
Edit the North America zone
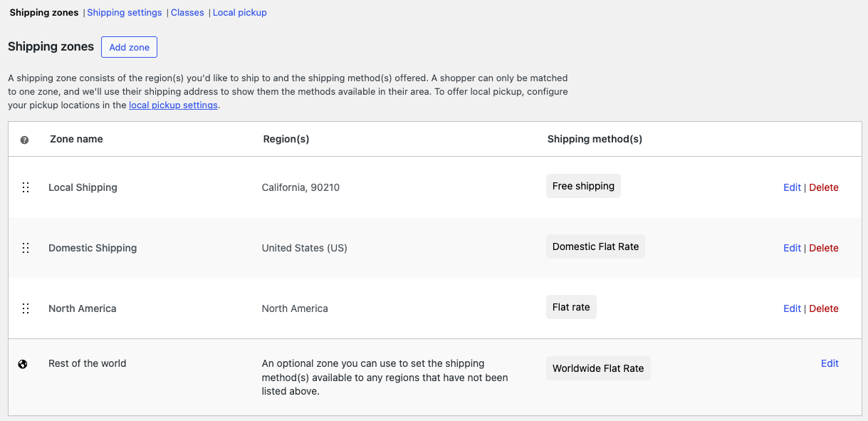point(792,308)
